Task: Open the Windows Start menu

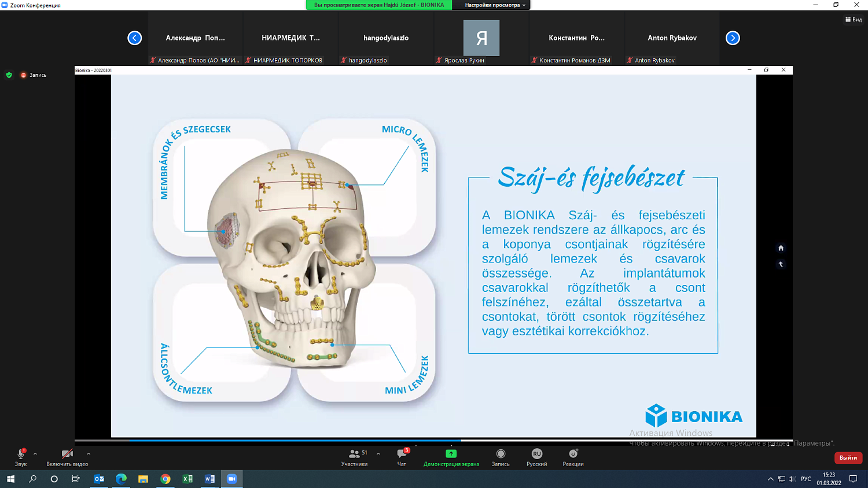Action: [x=10, y=479]
